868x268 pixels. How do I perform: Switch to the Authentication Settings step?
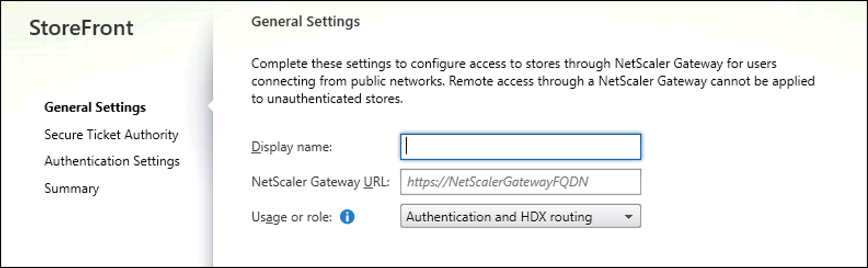tap(112, 161)
